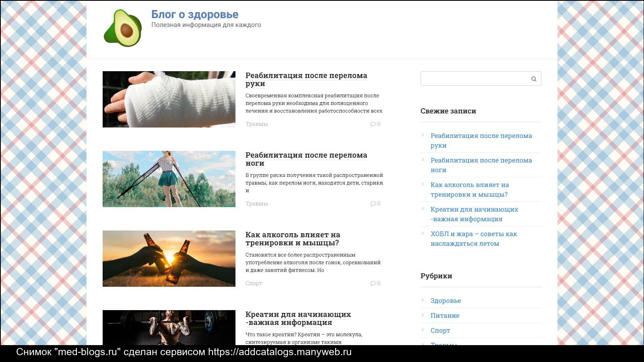Screen dimensions: 644x362
Task: Click excerpt text beginning В группе риска
Action: [x=314, y=183]
